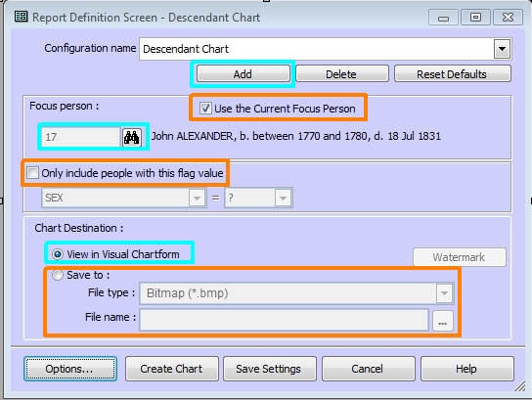
Task: Click the Watermark button
Action: coord(459,257)
